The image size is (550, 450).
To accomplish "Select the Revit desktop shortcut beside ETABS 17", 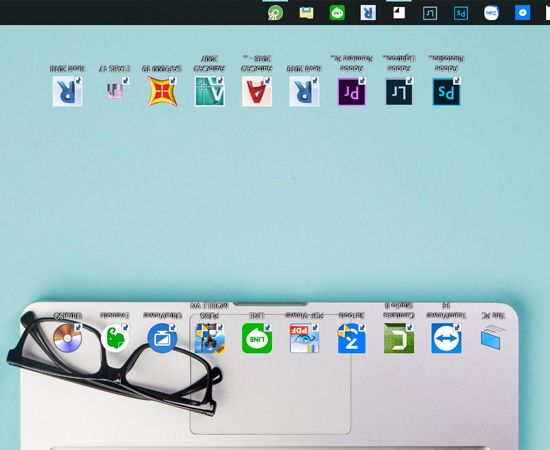I will (x=67, y=92).
